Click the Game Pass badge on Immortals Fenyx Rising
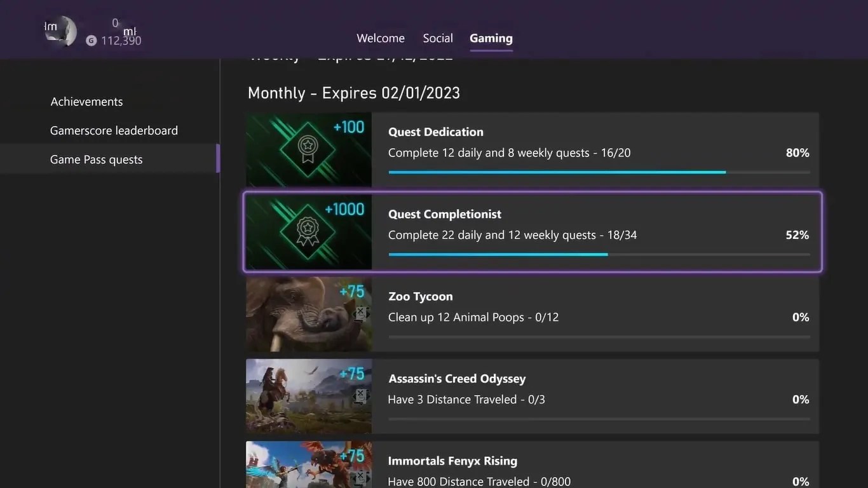The width and height of the screenshot is (868, 488). pyautogui.click(x=360, y=478)
